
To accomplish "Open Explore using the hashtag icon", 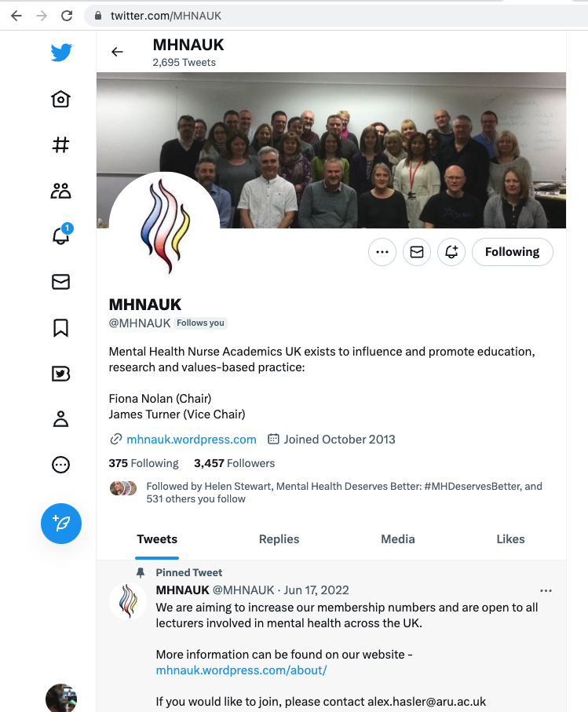I will (x=61, y=145).
